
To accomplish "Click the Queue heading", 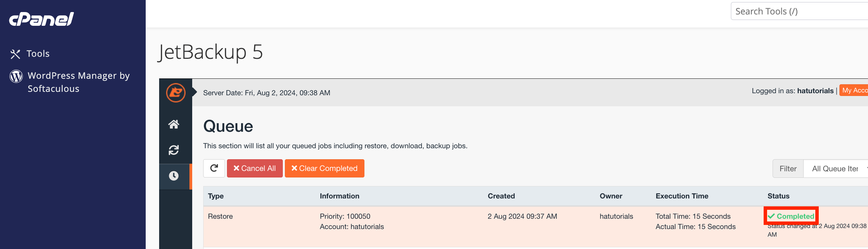I will (228, 126).
